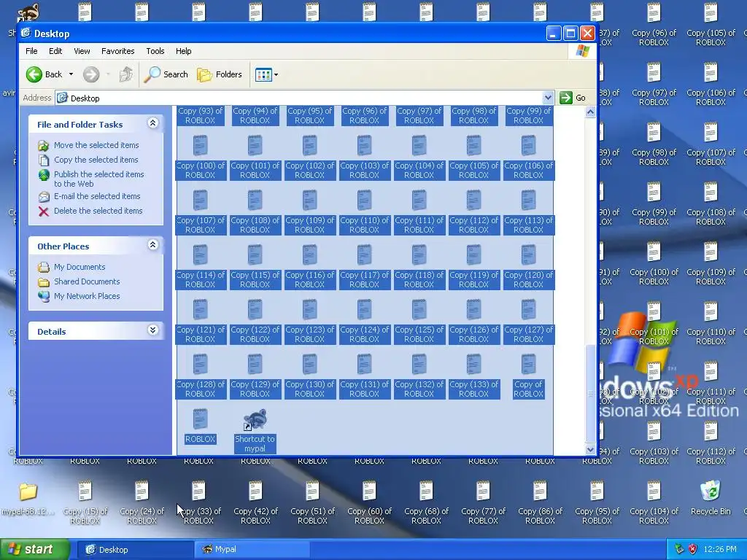Image resolution: width=747 pixels, height=560 pixels.
Task: Click E-mail the selected items
Action: point(97,196)
